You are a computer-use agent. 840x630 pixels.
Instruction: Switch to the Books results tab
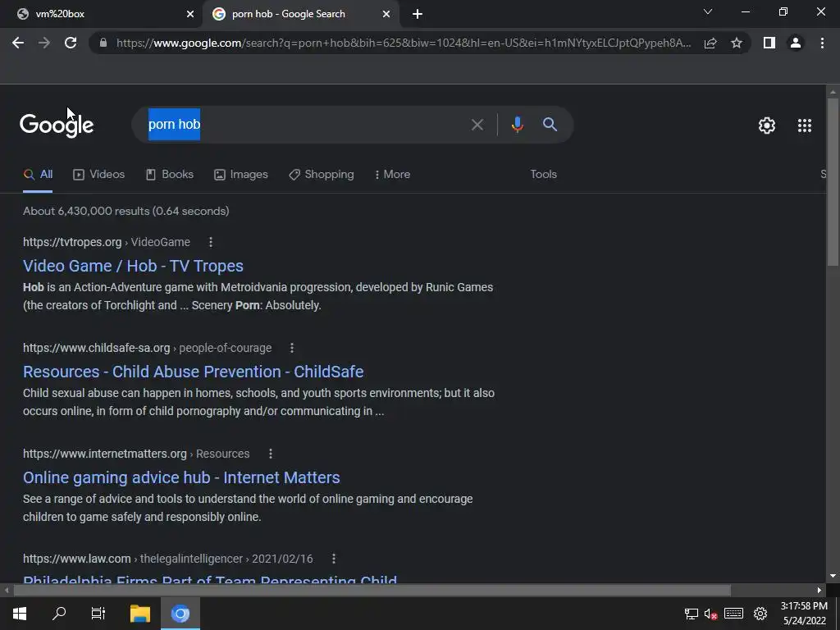[x=170, y=175]
